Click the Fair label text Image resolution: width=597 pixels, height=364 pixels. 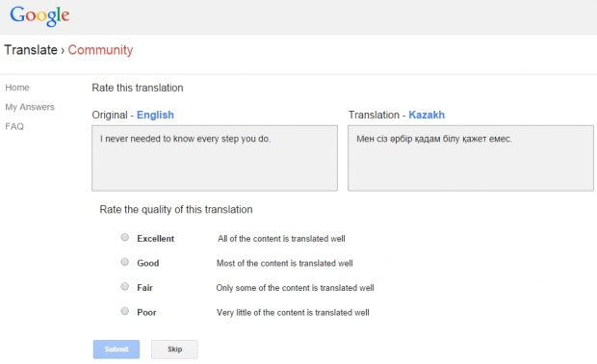(x=144, y=288)
